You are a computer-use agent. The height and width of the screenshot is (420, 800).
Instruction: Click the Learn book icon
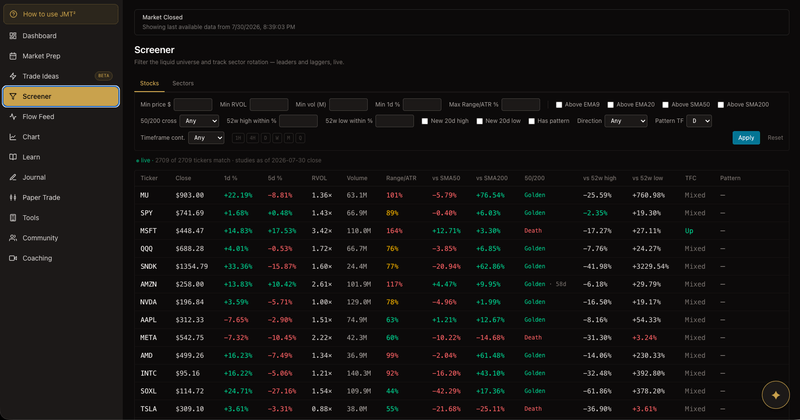[x=13, y=157]
